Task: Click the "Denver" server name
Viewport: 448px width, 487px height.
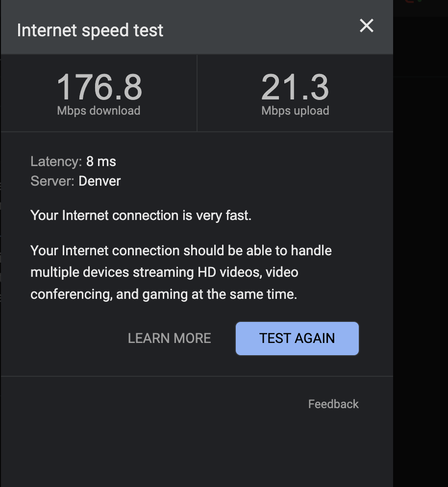Action: 100,181
